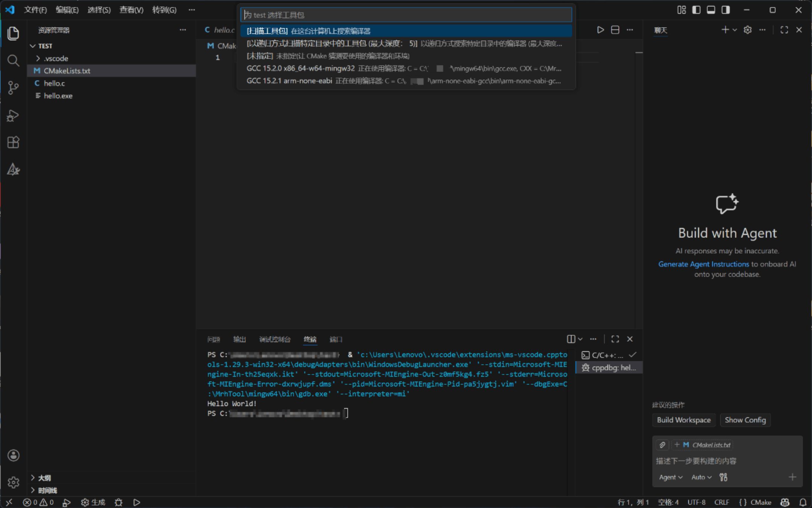Open the Testing view

point(14,169)
